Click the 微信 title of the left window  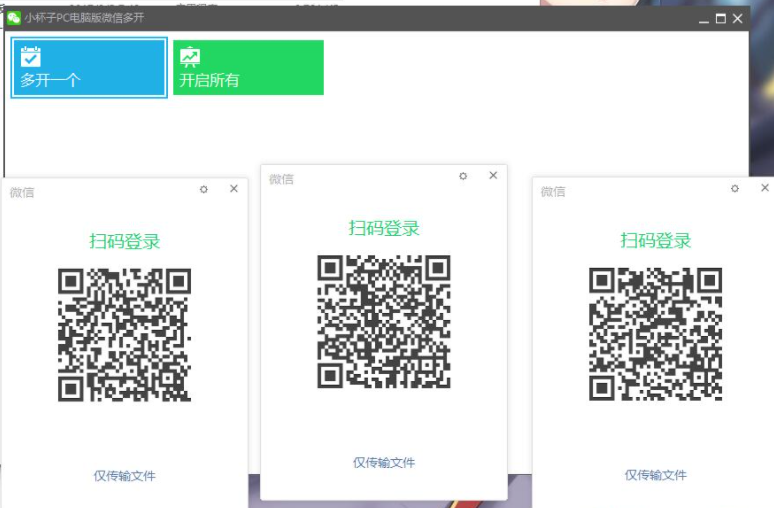22,193
